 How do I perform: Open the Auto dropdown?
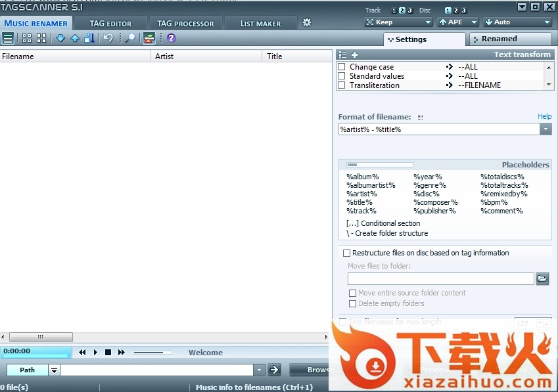[x=517, y=22]
